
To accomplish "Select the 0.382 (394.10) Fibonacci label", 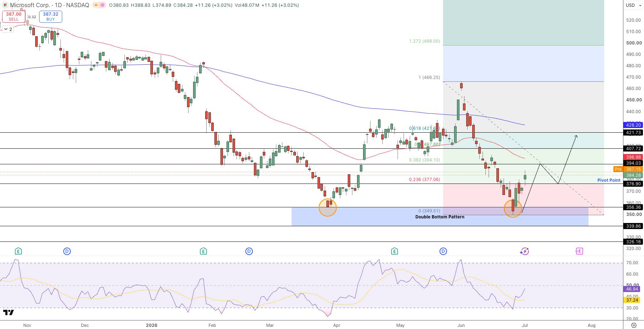I will coord(425,160).
